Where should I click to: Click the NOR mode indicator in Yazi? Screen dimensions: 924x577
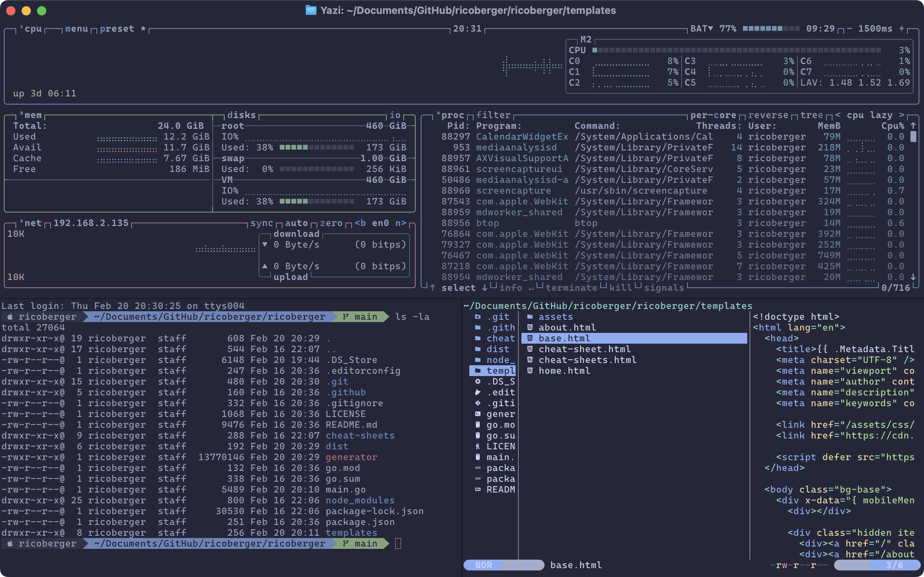[x=484, y=565]
